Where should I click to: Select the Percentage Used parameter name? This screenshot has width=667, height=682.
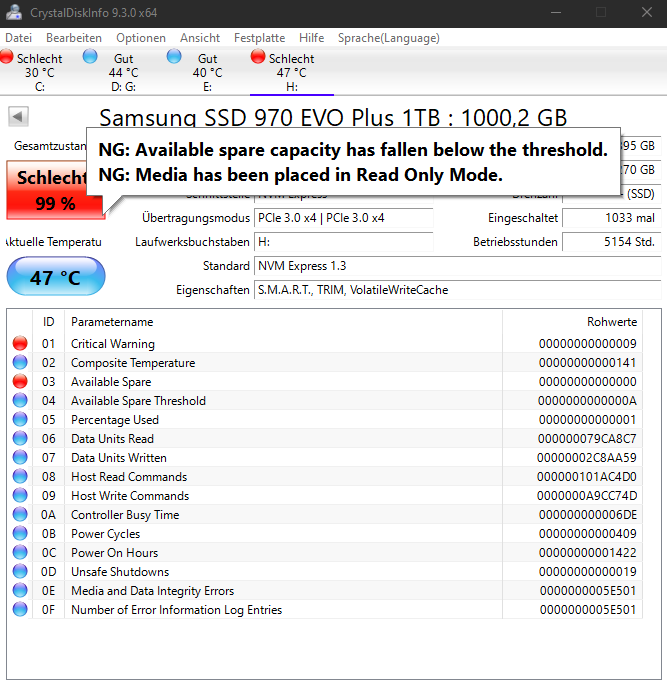coord(115,420)
